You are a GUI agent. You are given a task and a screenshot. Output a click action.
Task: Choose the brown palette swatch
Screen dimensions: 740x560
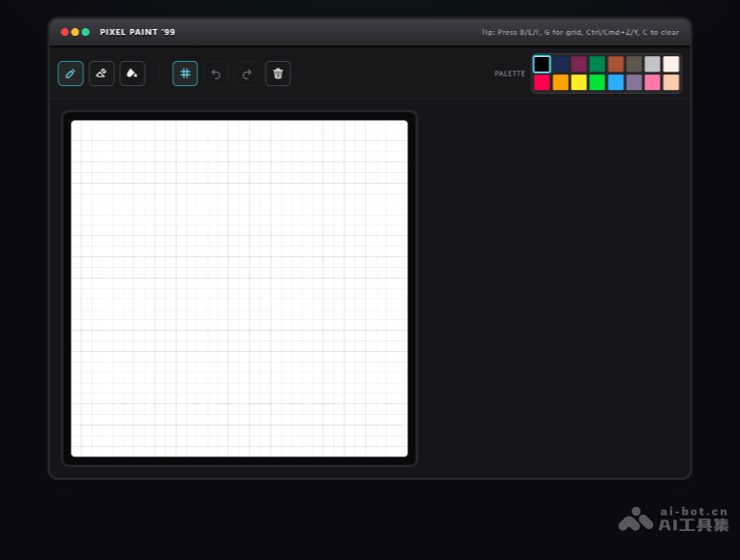[x=615, y=64]
